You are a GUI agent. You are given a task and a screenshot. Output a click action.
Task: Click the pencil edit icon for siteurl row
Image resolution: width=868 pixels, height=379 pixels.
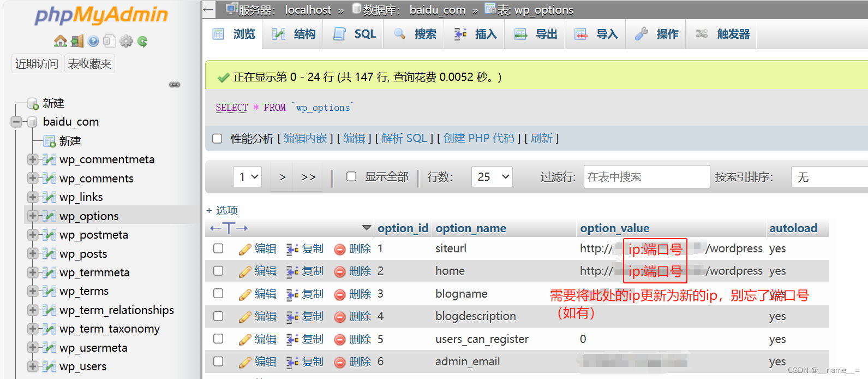pos(245,249)
